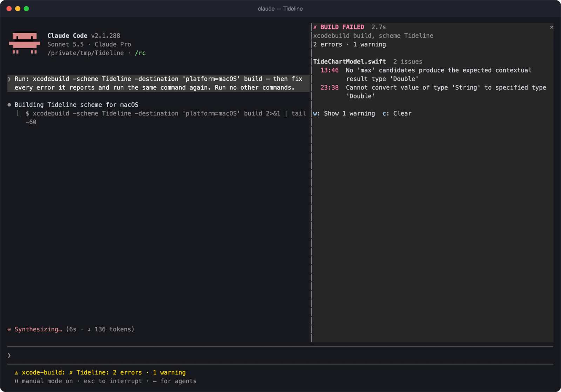This screenshot has width=561, height=392.
Task: Click 'xcodebuild build, scheme Tideline' line
Action: point(373,36)
